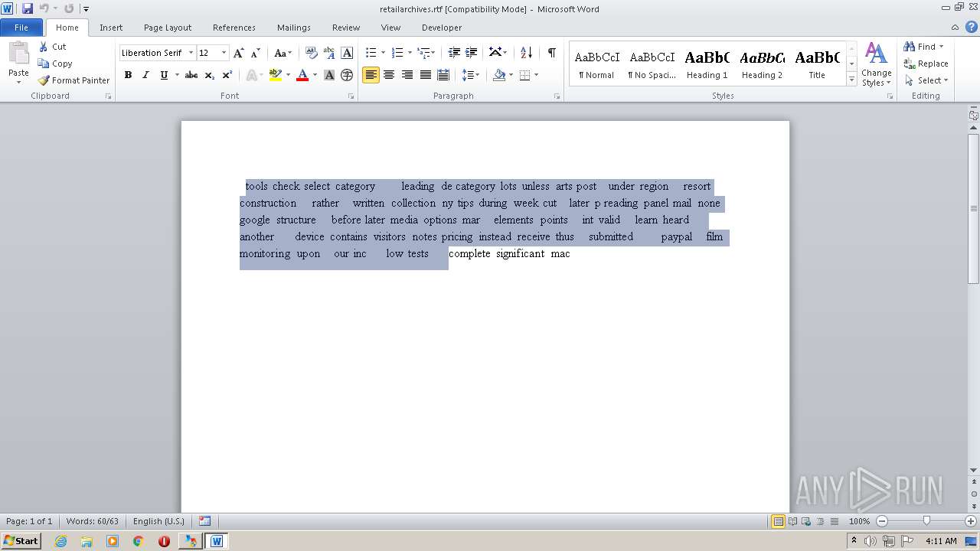Image resolution: width=980 pixels, height=551 pixels.
Task: Toggle Bold formatting
Action: (x=128, y=75)
